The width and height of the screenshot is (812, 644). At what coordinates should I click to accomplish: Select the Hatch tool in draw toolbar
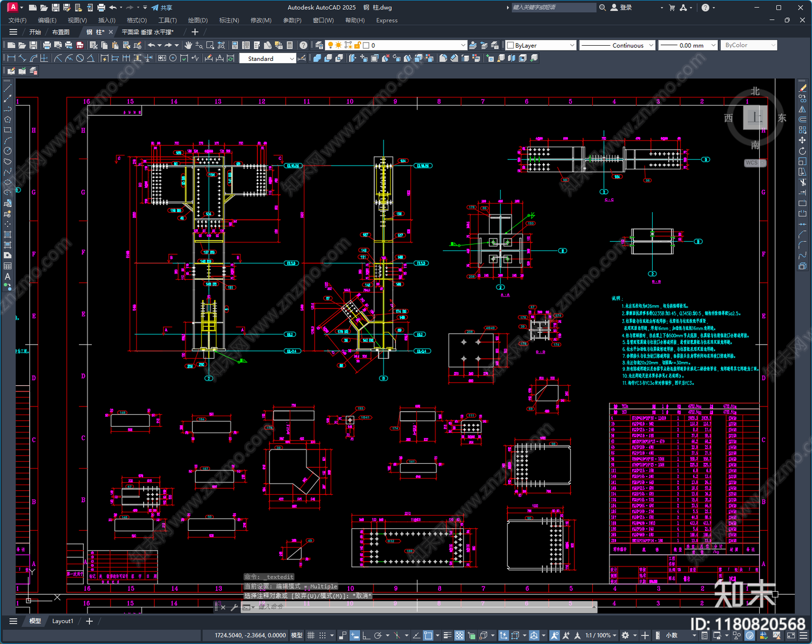click(8, 234)
